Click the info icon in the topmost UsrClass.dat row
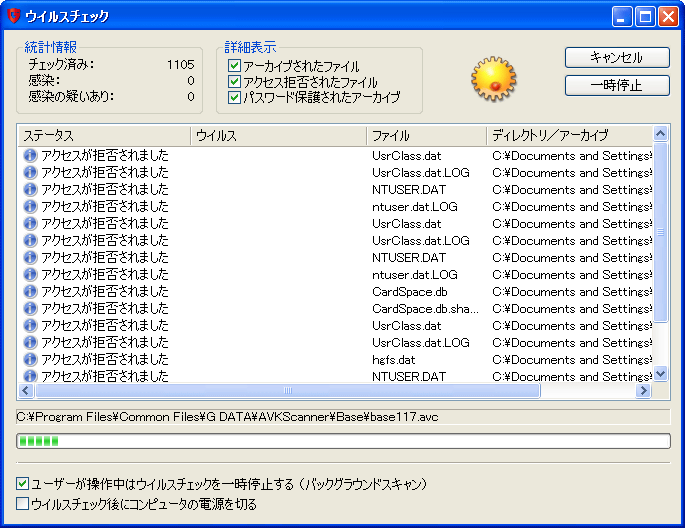The height and width of the screenshot is (528, 685). pyautogui.click(x=30, y=155)
